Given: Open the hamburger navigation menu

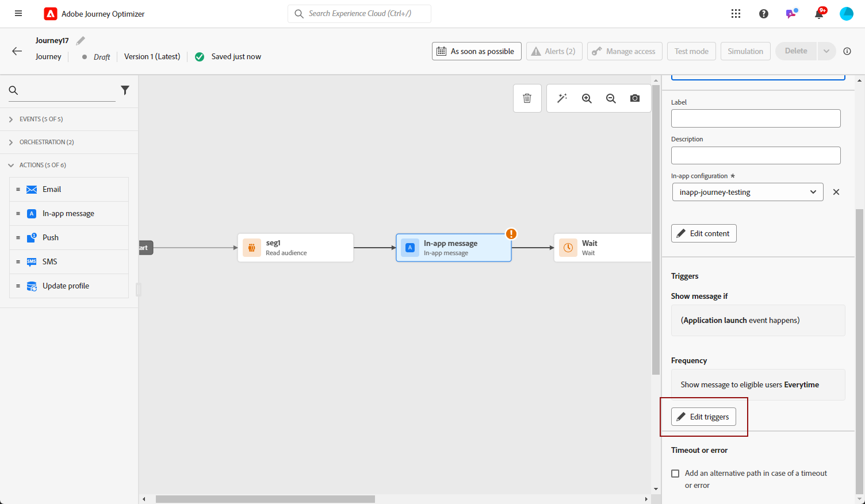Looking at the screenshot, I should pos(18,14).
